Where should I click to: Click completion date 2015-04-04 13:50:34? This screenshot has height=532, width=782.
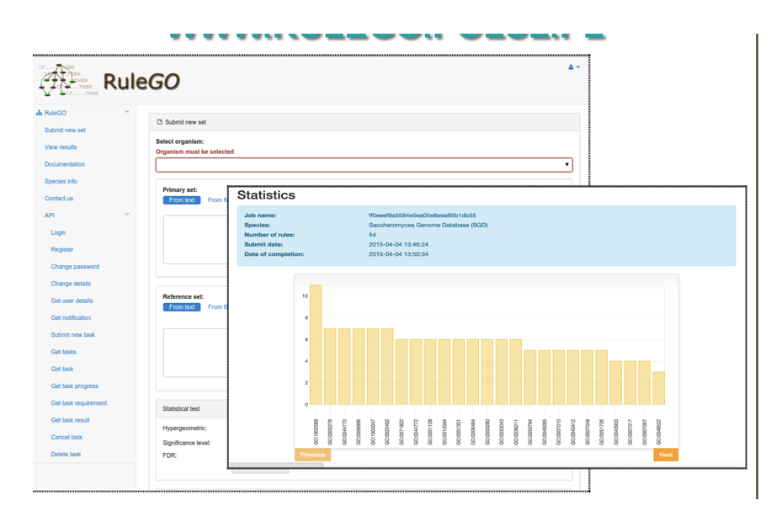[x=398, y=254]
